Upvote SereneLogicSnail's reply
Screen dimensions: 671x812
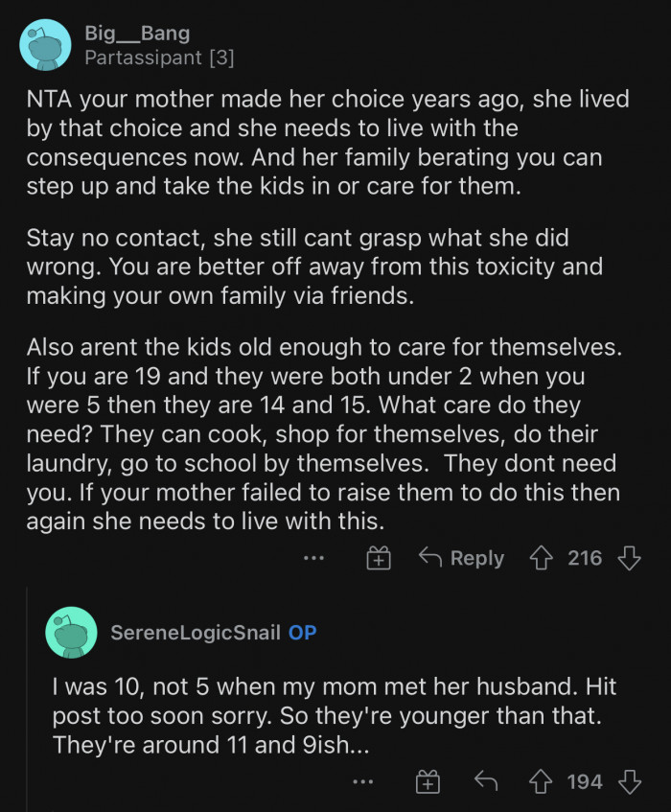point(542,783)
